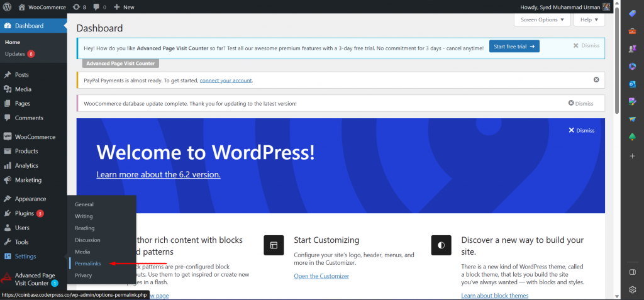This screenshot has height=300, width=644.
Task: Dismiss the PayPal Payments notice with X icon
Action: (x=596, y=80)
